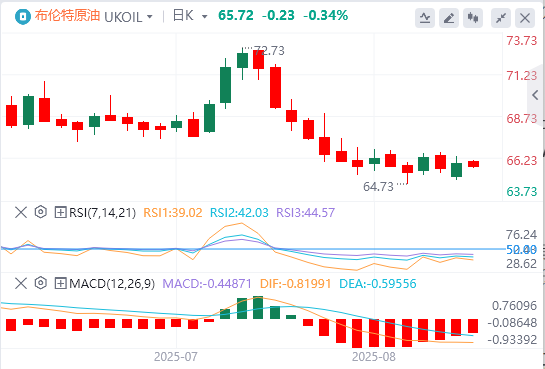Click the 2025-08 date marker on time axis

374,357
